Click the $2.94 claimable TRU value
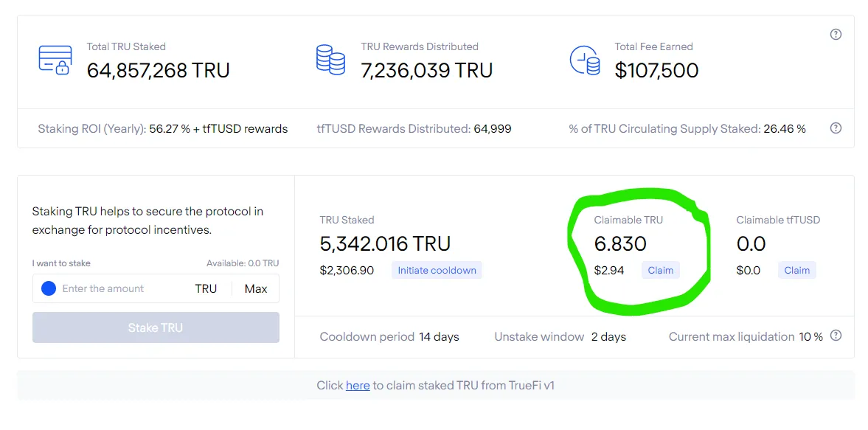The image size is (868, 430). point(609,271)
